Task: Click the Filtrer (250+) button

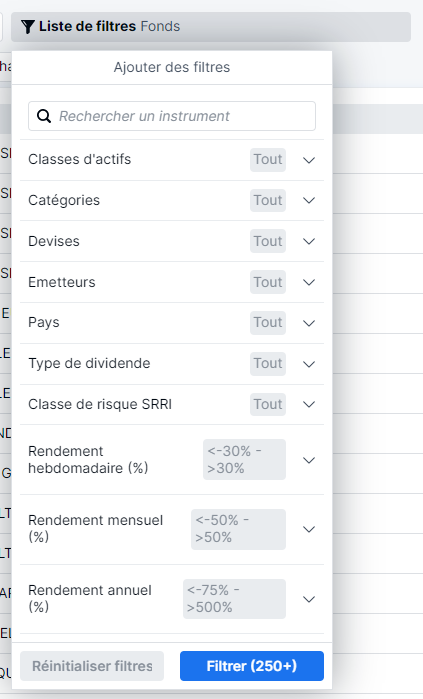Action: [252, 666]
